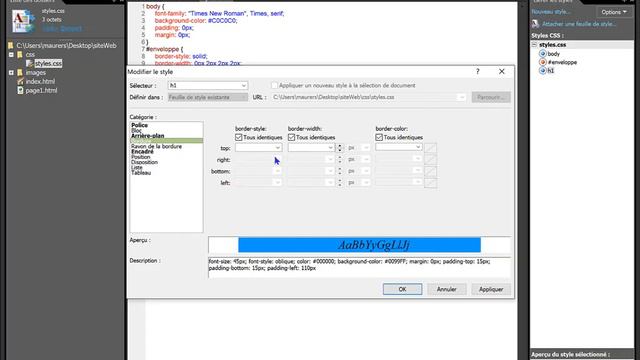The image size is (640, 360).
Task: Open the top border-width dropdown
Action: click(x=331, y=147)
